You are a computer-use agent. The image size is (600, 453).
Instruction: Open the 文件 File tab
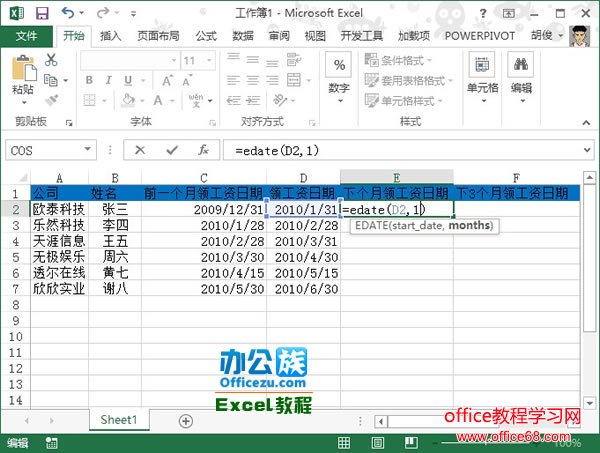pyautogui.click(x=26, y=36)
